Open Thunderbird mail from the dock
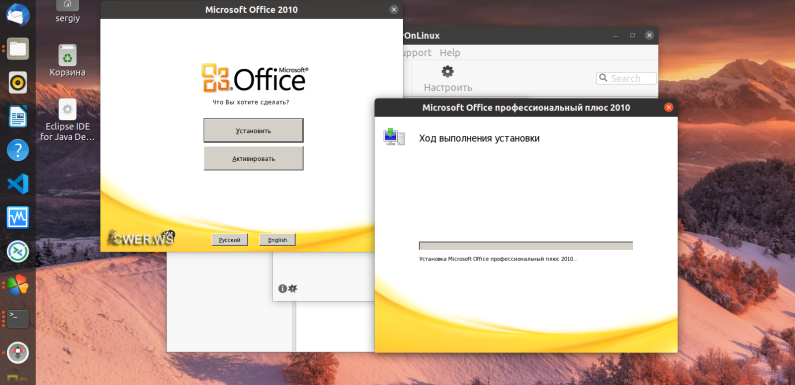This screenshot has height=385, width=795. click(18, 15)
